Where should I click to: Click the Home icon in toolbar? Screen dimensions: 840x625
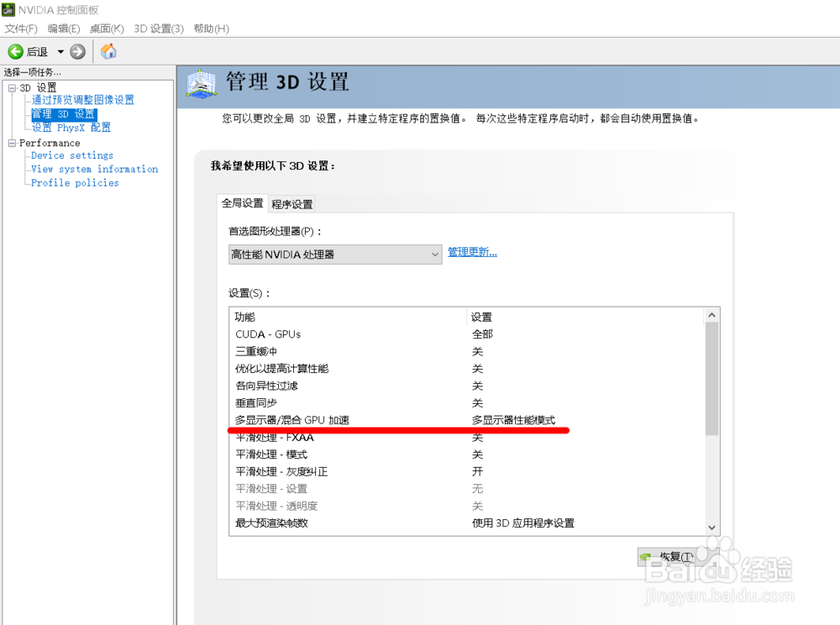coord(108,51)
